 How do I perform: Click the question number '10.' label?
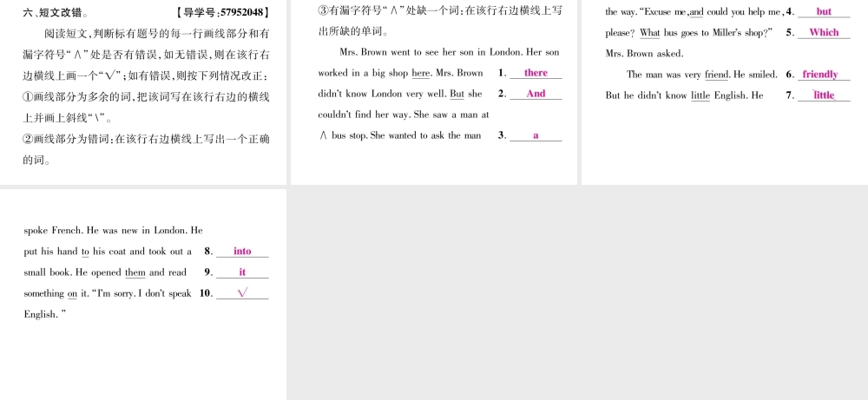point(206,293)
